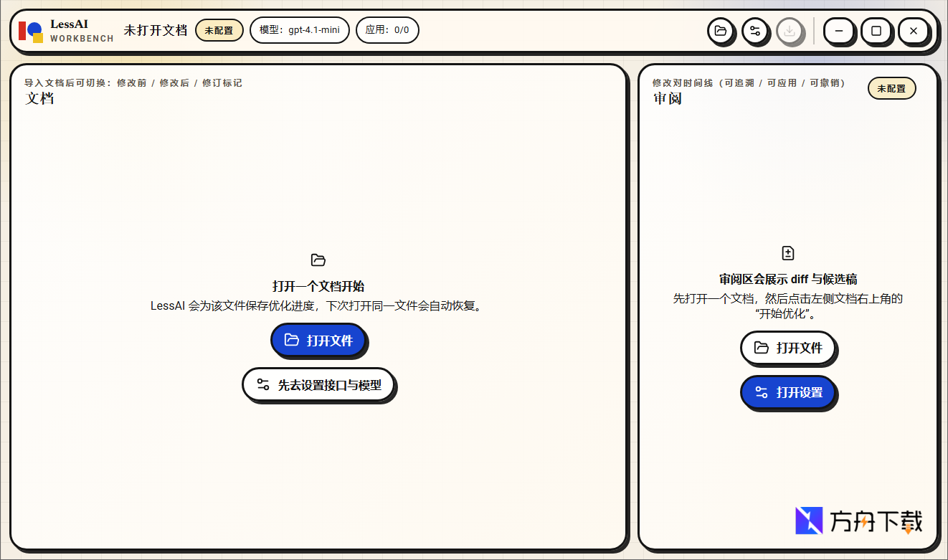The width and height of the screenshot is (948, 560).
Task: Open the 应用 0/0 selector
Action: click(x=387, y=30)
